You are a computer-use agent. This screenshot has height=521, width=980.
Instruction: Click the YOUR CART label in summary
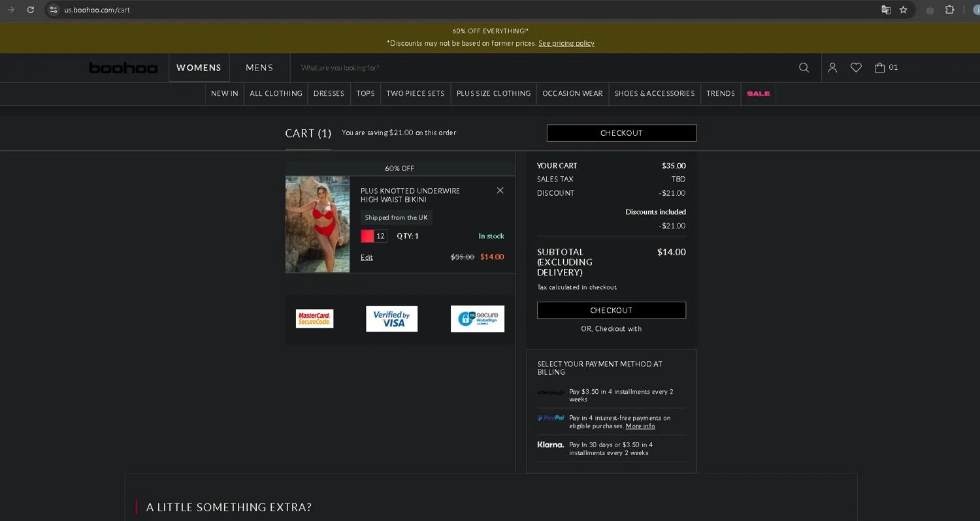(x=557, y=166)
